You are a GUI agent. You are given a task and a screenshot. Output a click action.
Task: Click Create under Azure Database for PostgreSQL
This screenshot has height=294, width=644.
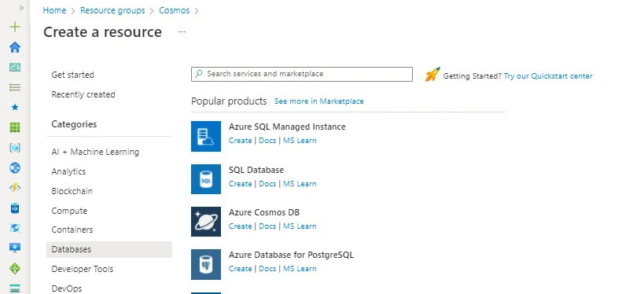click(241, 269)
